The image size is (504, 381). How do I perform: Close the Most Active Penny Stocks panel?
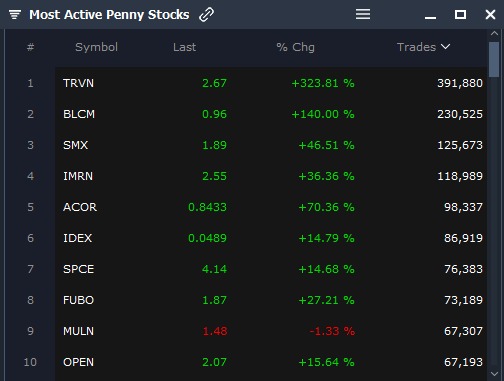490,14
